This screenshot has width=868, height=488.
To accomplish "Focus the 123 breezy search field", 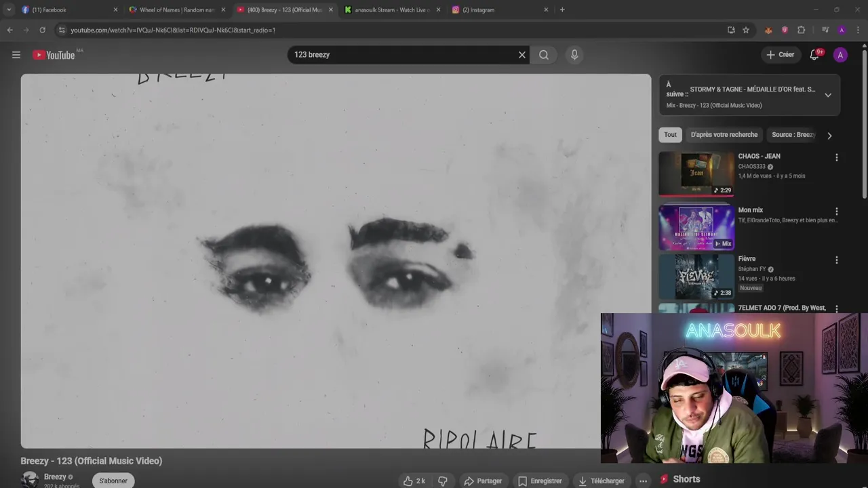I will 403,55.
